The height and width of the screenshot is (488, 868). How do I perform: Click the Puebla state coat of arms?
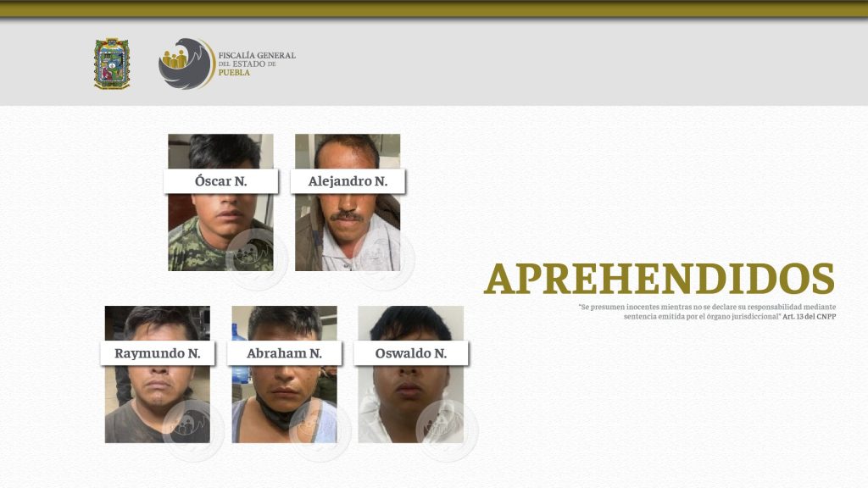point(111,64)
